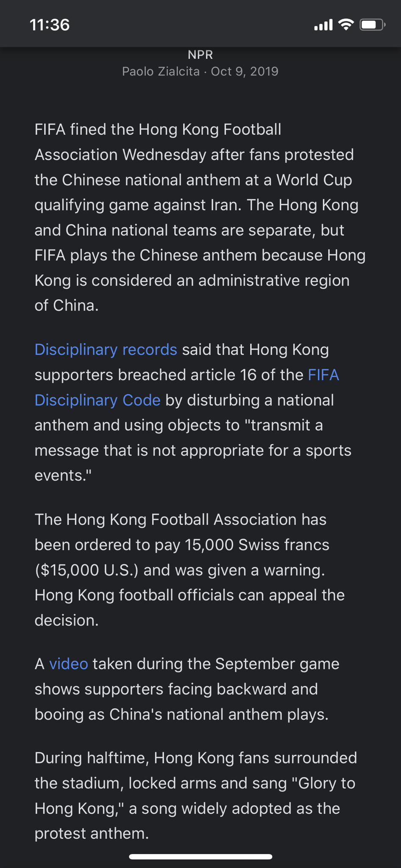This screenshot has width=401, height=868.
Task: Tap the home indicator bar at bottom
Action: click(200, 857)
